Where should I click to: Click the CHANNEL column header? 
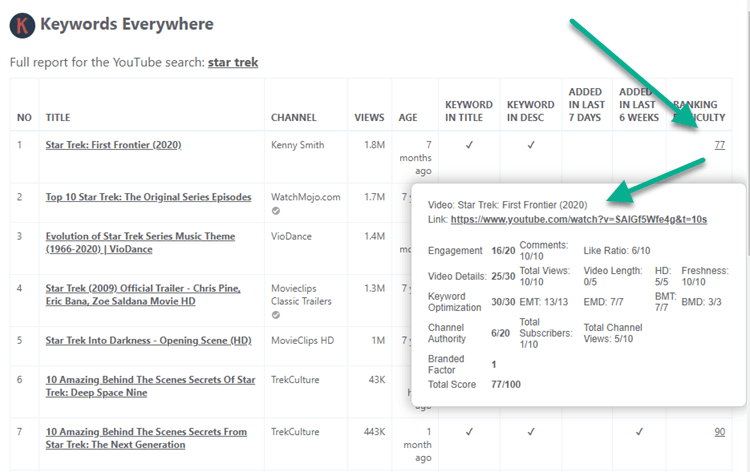pos(294,118)
